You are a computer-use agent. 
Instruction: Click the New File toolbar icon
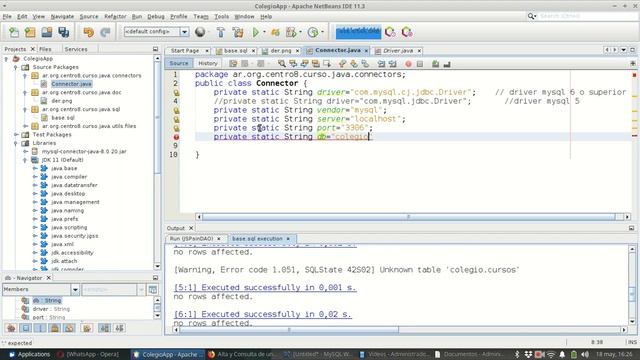point(13,32)
